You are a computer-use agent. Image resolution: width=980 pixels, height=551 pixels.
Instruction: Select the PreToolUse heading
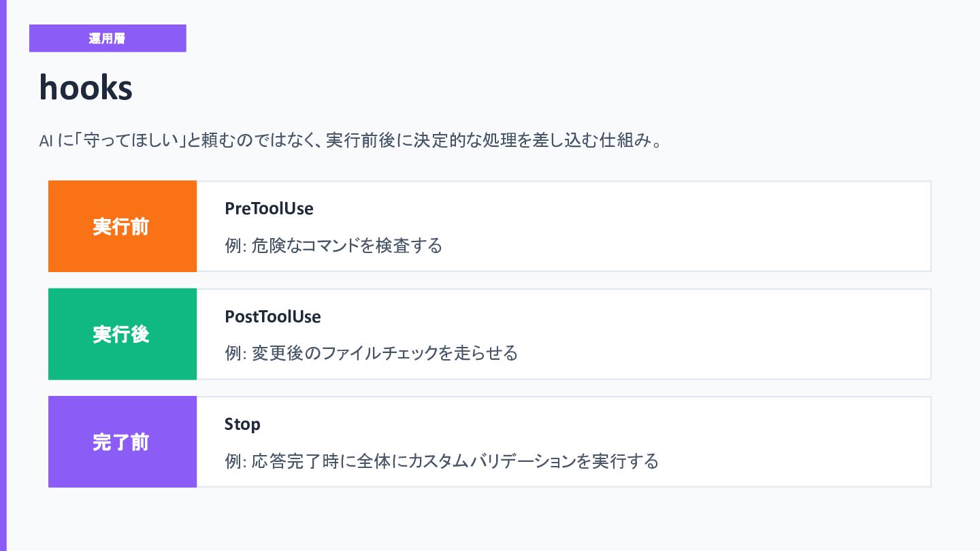coord(269,209)
